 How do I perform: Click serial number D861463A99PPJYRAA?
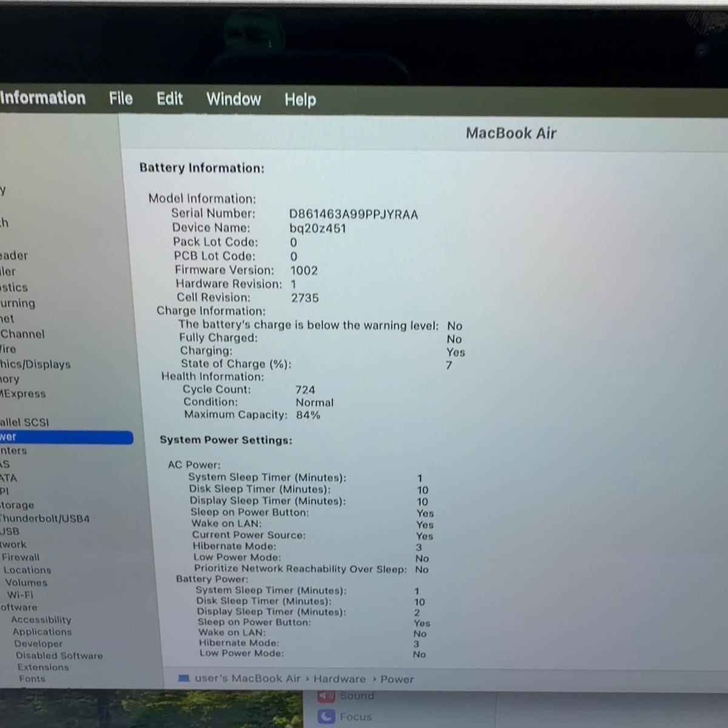tap(354, 215)
